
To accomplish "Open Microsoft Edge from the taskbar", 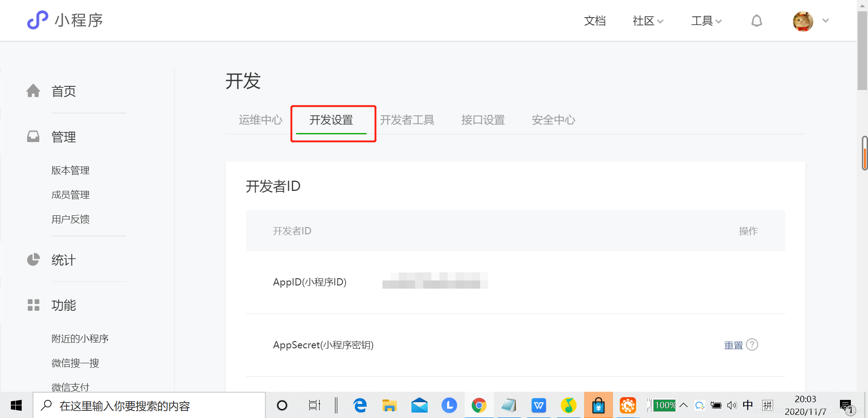I will point(359,405).
